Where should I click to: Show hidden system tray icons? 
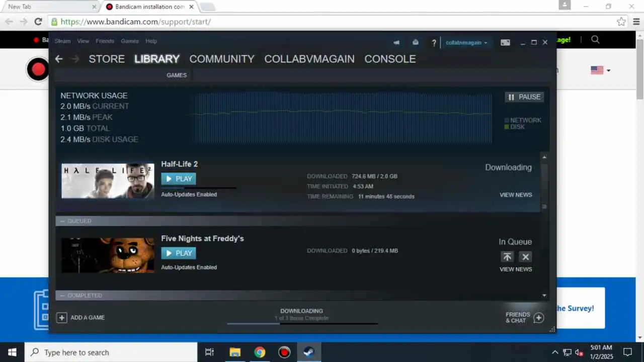tap(555, 352)
